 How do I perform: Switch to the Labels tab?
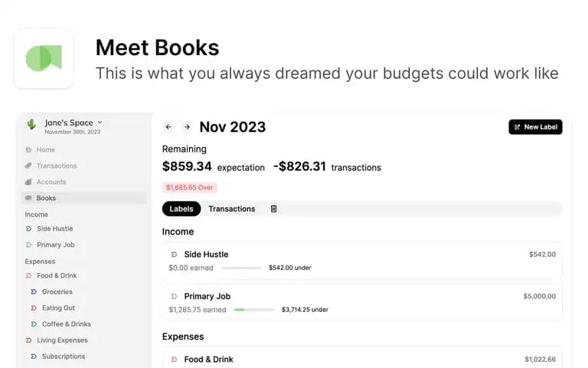(x=181, y=209)
